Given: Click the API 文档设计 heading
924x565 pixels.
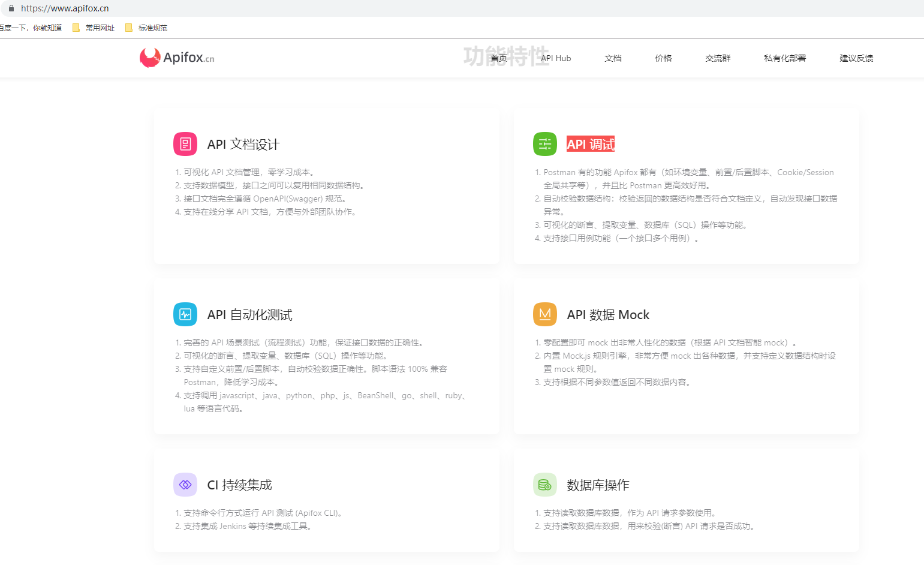Looking at the screenshot, I should point(243,144).
